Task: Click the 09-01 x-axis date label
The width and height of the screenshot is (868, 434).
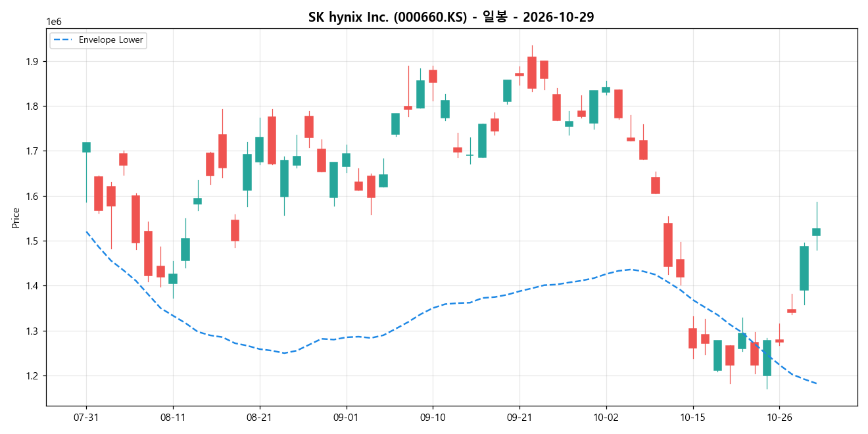Action: point(346,416)
